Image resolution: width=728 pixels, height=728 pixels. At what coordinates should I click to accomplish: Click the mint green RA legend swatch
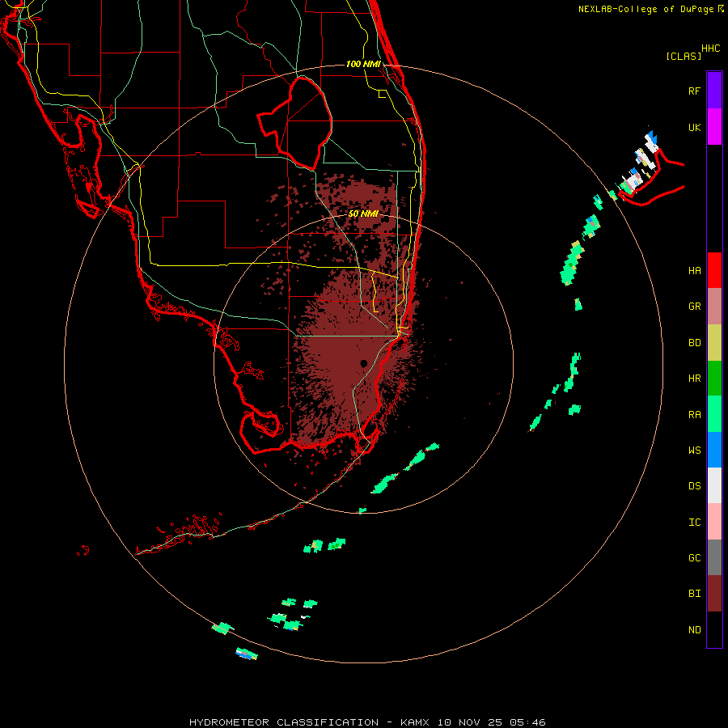point(714,414)
